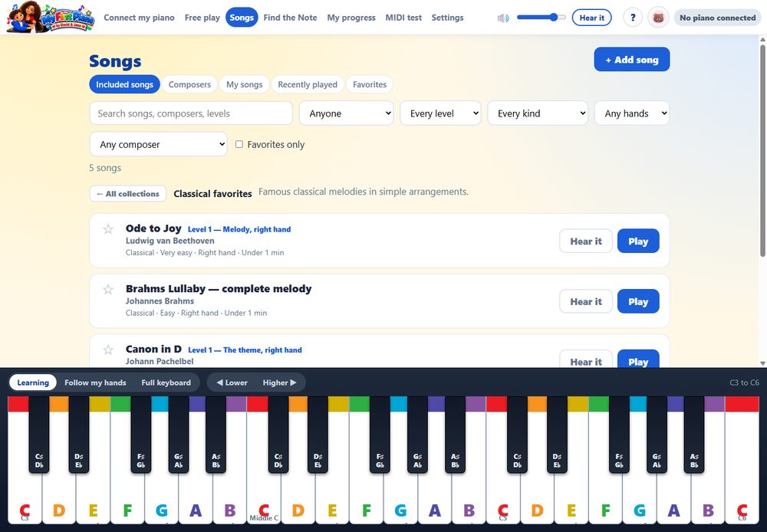Open the Every level dropdown
The width and height of the screenshot is (767, 532).
coord(441,113)
